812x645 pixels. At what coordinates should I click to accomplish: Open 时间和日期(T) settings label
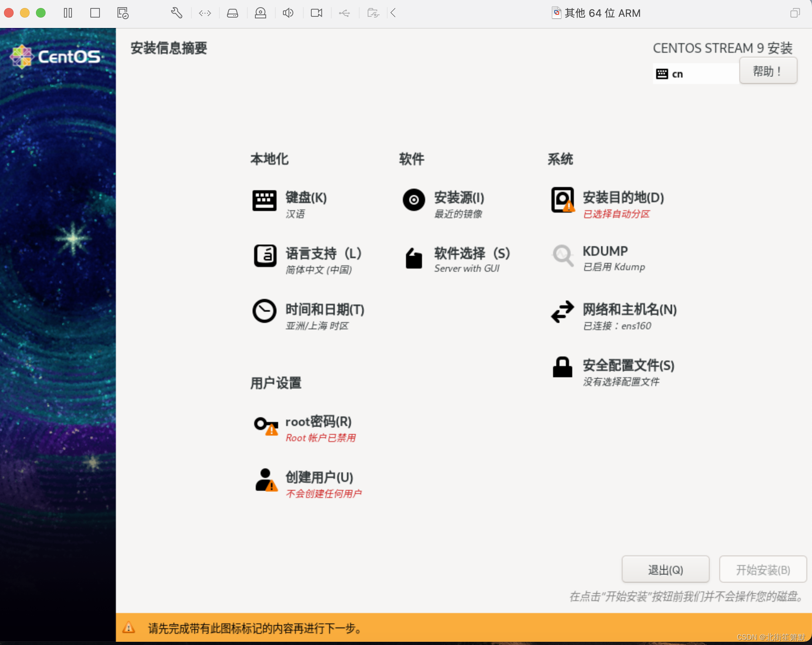[x=325, y=309]
